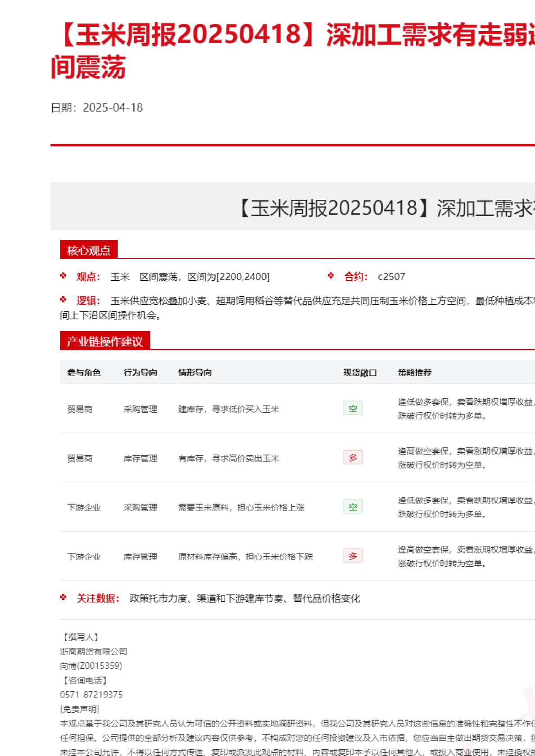Image resolution: width=535 pixels, height=756 pixels.
Task: Click the 现货敞口 column header
Action: tap(360, 373)
